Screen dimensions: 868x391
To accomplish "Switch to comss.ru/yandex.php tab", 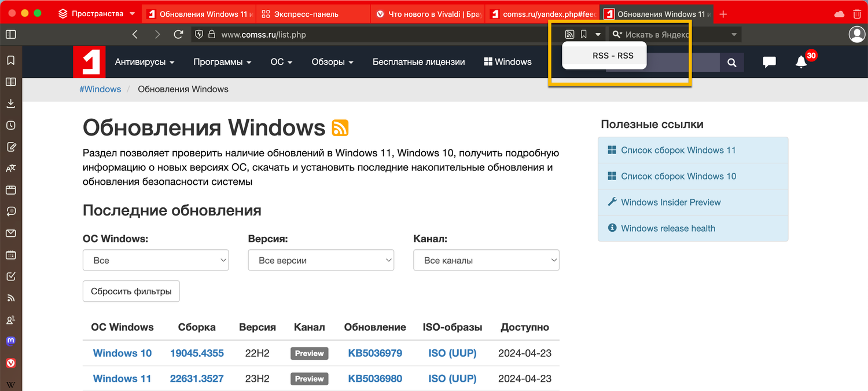I will point(542,14).
